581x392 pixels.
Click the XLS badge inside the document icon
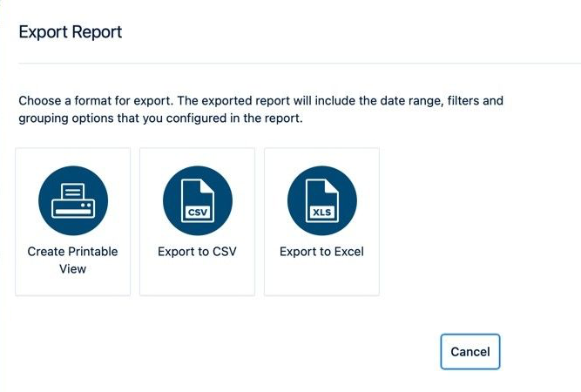click(x=321, y=212)
